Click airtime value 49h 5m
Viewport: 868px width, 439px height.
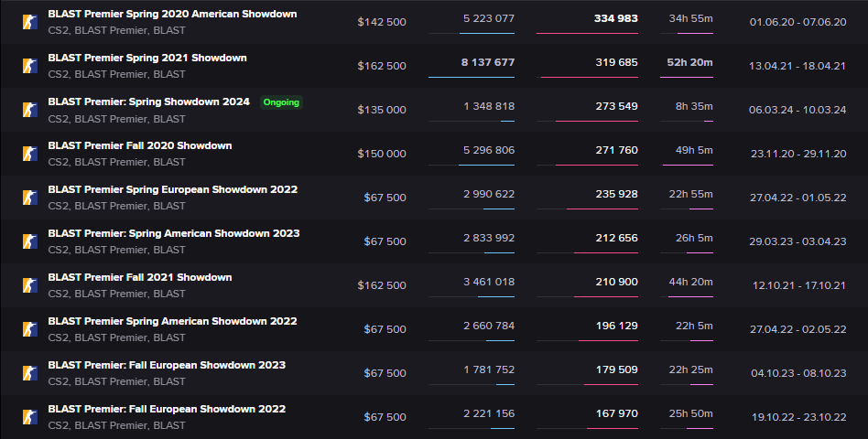point(694,150)
